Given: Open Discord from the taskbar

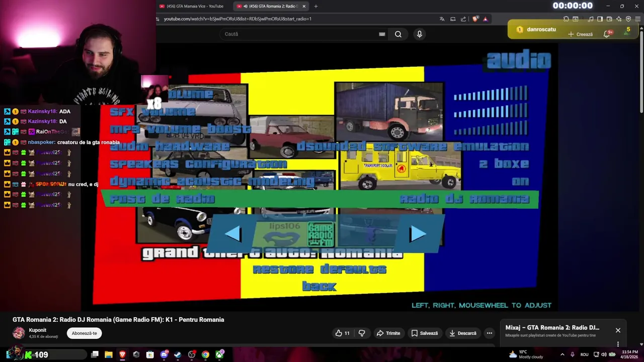Looking at the screenshot, I should (164, 354).
